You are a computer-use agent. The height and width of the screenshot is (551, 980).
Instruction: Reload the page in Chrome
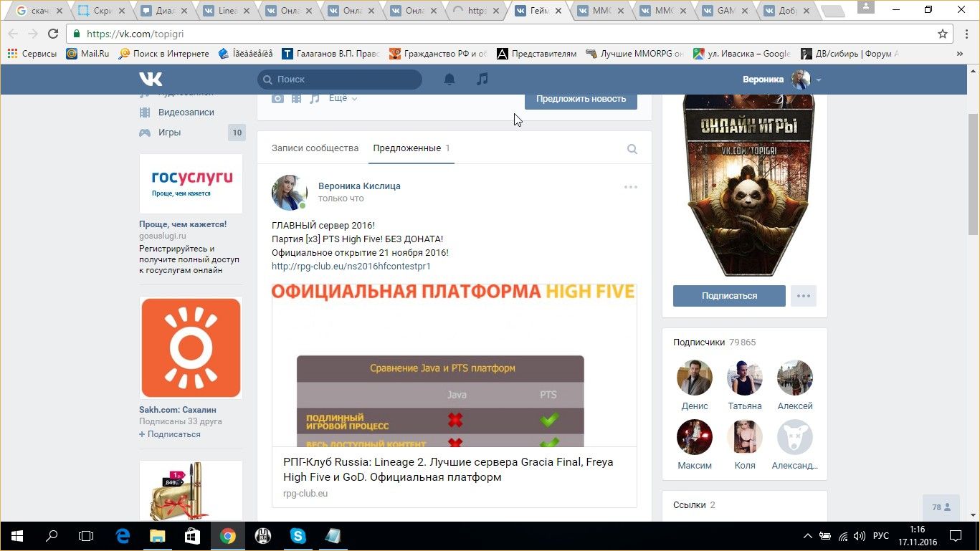[53, 34]
